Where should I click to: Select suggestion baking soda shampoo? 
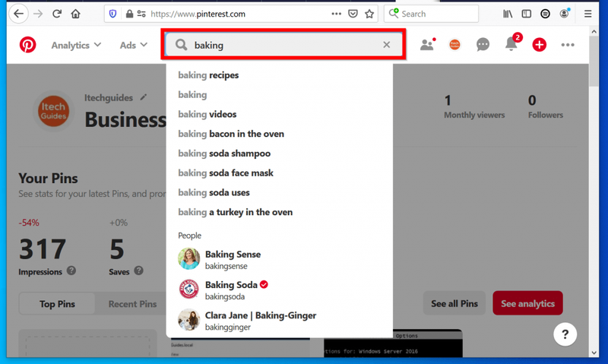click(x=279, y=154)
